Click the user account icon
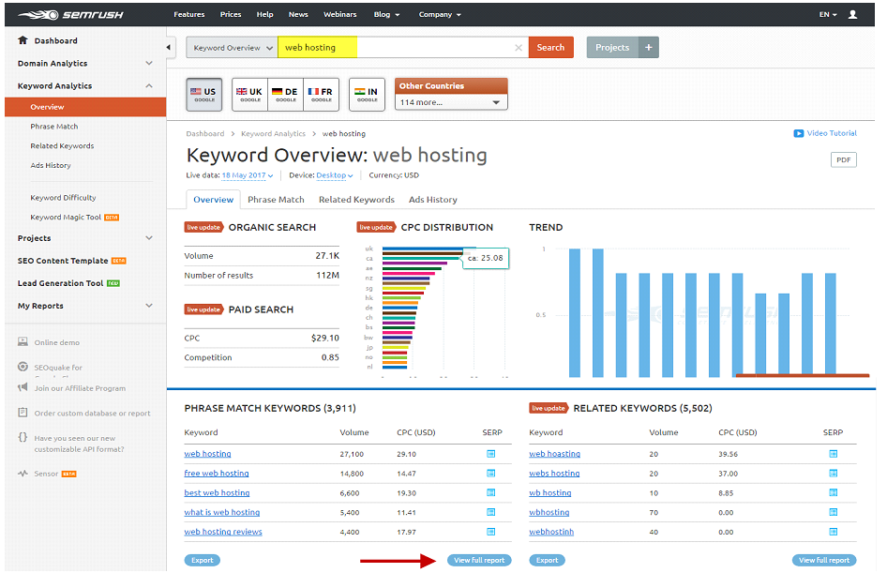The height and width of the screenshot is (588, 887). (x=852, y=15)
